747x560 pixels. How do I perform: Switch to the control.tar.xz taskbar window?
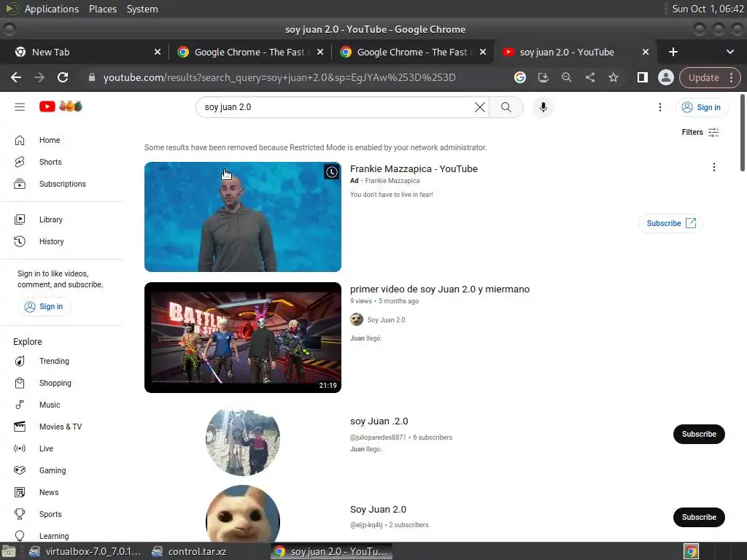tap(189, 551)
